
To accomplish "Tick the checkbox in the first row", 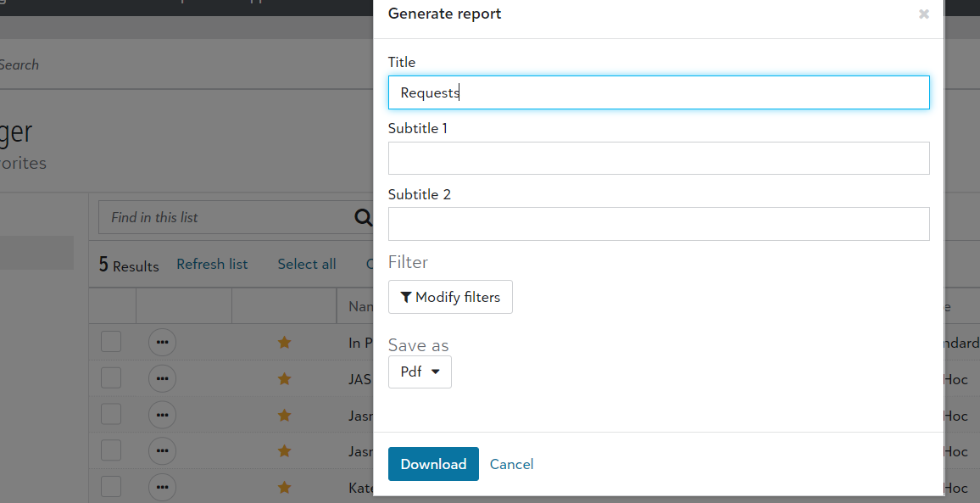I will [111, 343].
